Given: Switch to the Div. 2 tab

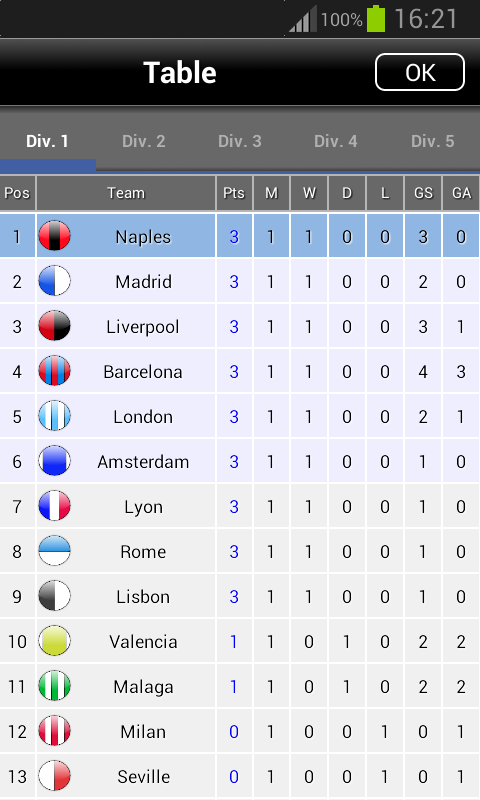Looking at the screenshot, I should 144,141.
